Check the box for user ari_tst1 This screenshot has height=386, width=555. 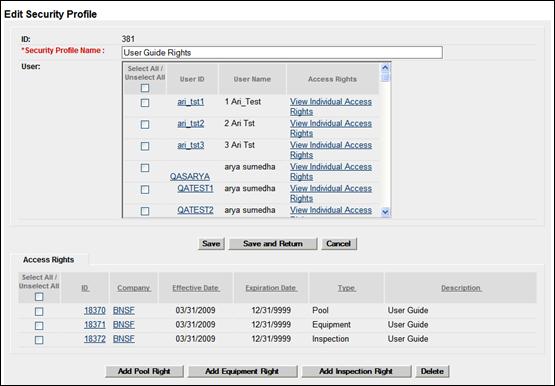pyautogui.click(x=145, y=103)
